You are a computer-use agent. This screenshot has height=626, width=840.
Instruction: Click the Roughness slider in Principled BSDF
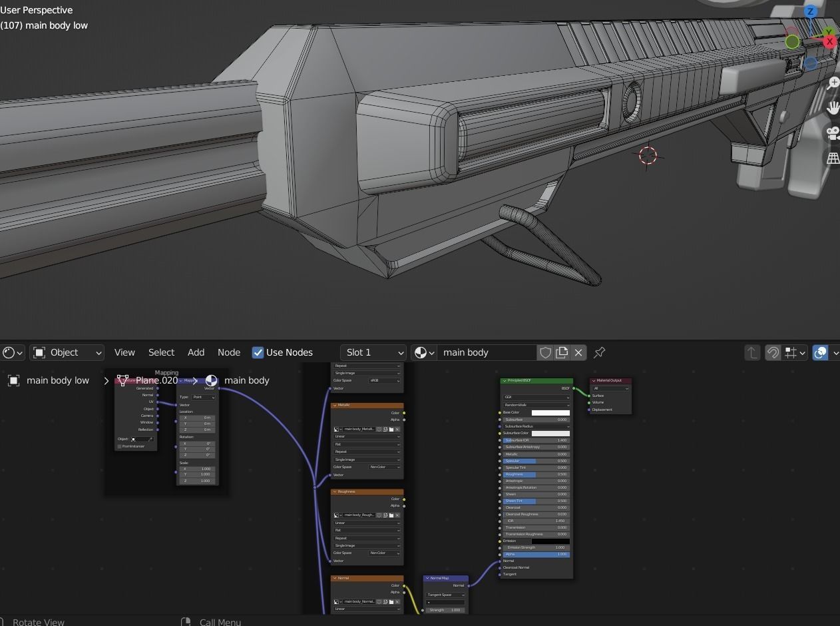(x=536, y=474)
